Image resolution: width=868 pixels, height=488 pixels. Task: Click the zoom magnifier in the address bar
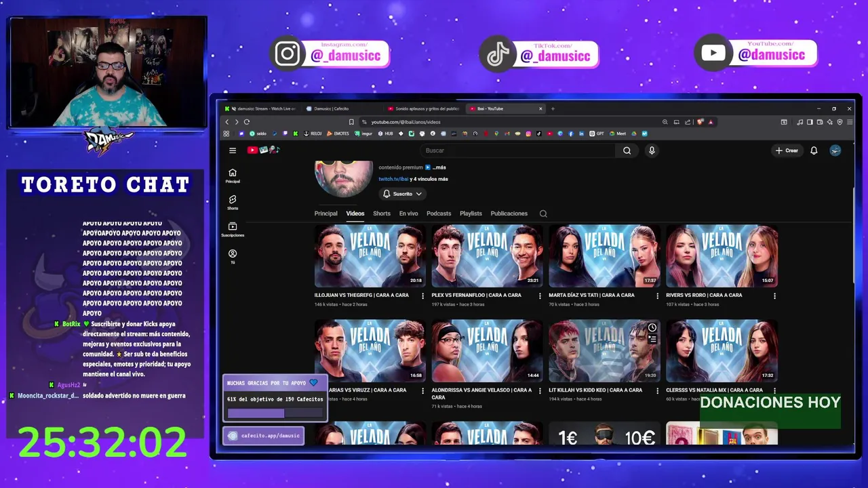[x=665, y=122]
